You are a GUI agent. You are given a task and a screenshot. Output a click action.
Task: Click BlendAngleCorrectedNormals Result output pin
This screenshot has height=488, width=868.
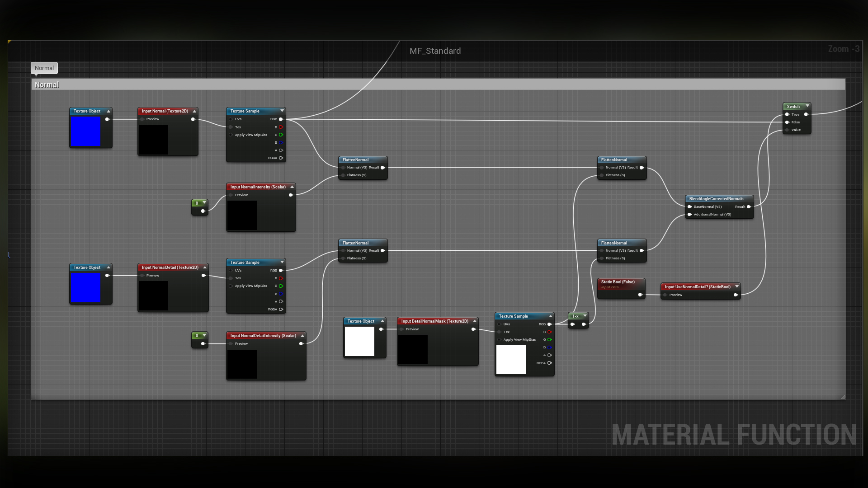[749, 207]
